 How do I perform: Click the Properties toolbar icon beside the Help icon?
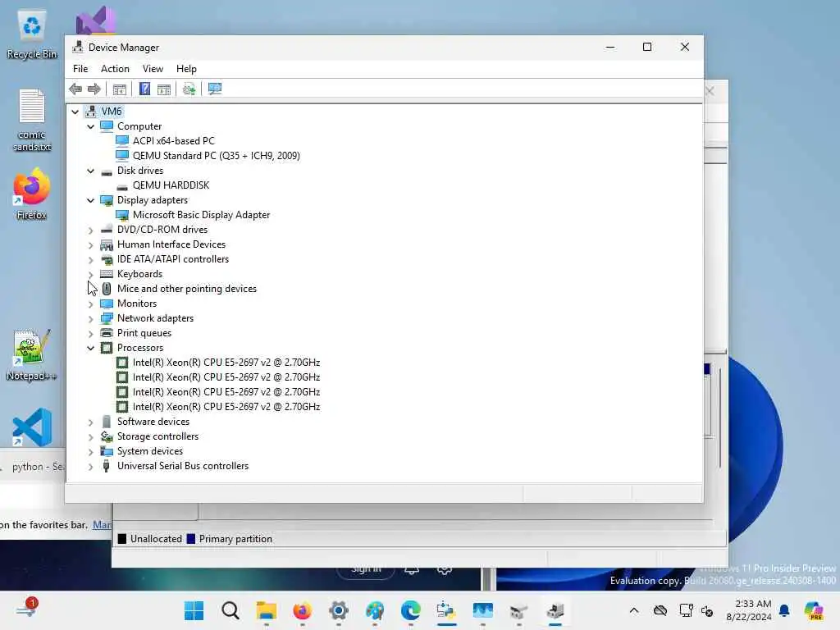(164, 89)
